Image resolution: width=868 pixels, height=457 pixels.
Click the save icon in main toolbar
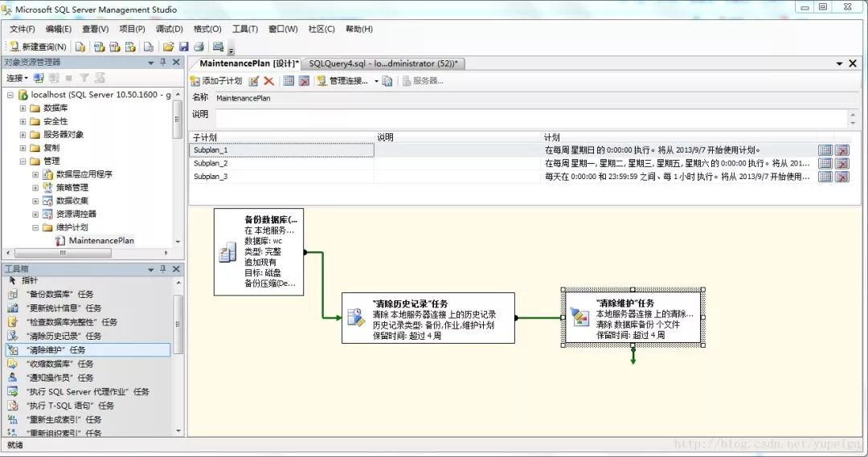tap(183, 47)
